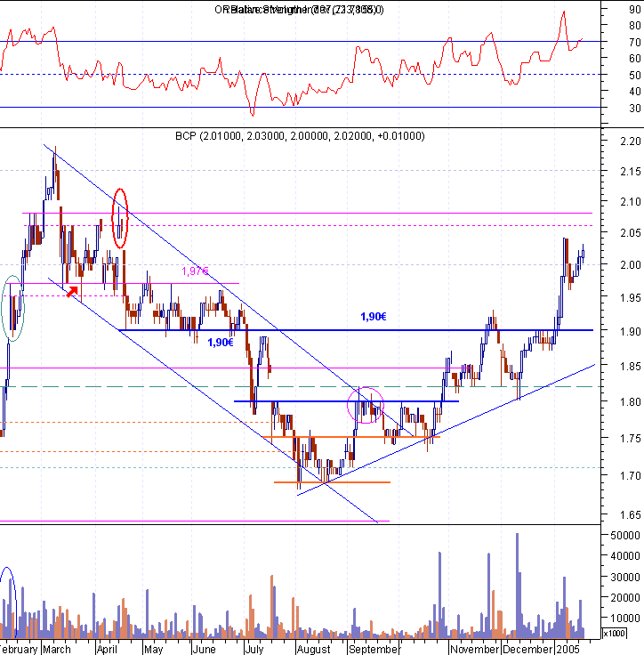Image resolution: width=644 pixels, height=655 pixels.
Task: Click the 50000 volume axis label
Action: (625, 536)
